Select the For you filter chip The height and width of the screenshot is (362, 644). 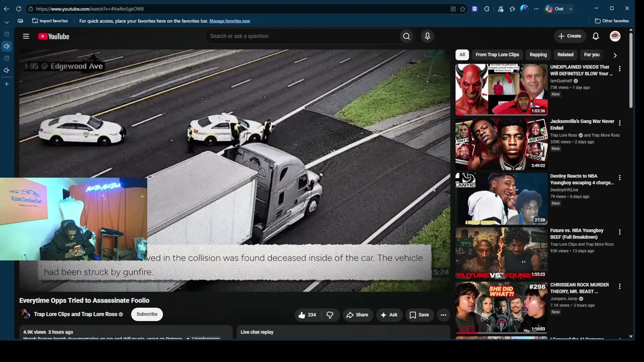coord(592,55)
